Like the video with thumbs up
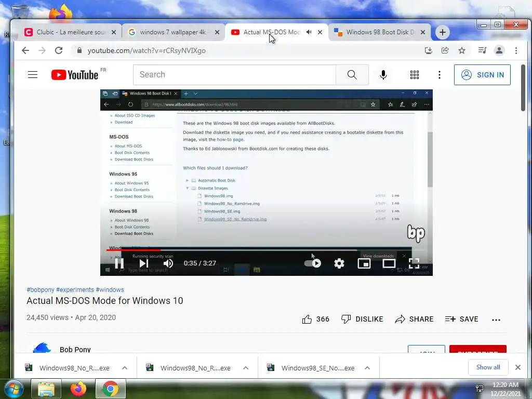The height and width of the screenshot is (399, 532). 315,320
